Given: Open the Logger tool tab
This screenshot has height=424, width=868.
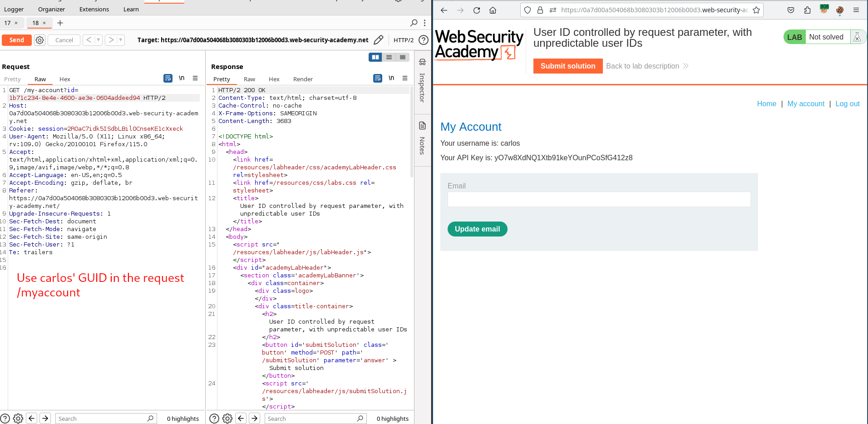Looking at the screenshot, I should click(x=14, y=9).
